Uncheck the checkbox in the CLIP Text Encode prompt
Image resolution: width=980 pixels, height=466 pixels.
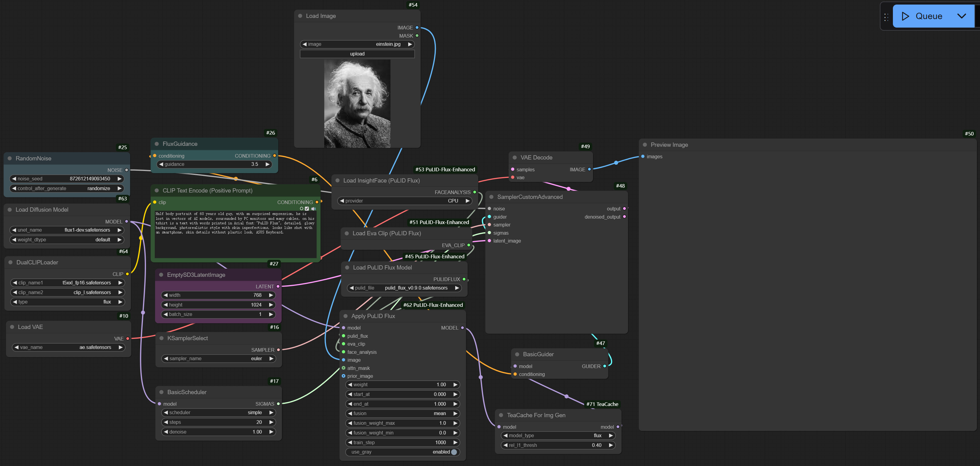point(307,209)
